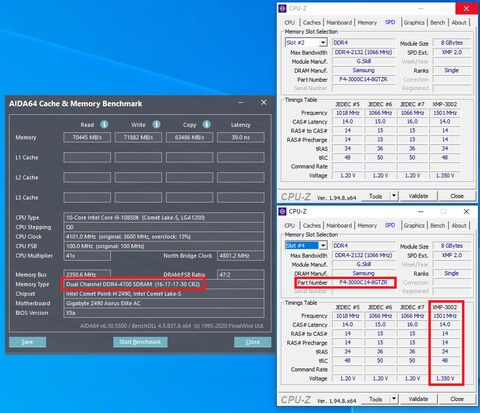Click Close button in upper CPU-Z footer
The height and width of the screenshot is (413, 480).
457,196
